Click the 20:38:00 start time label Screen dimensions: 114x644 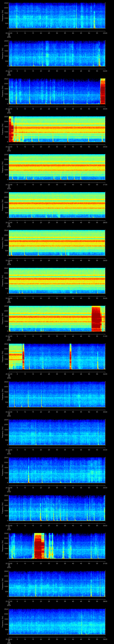(9, 639)
